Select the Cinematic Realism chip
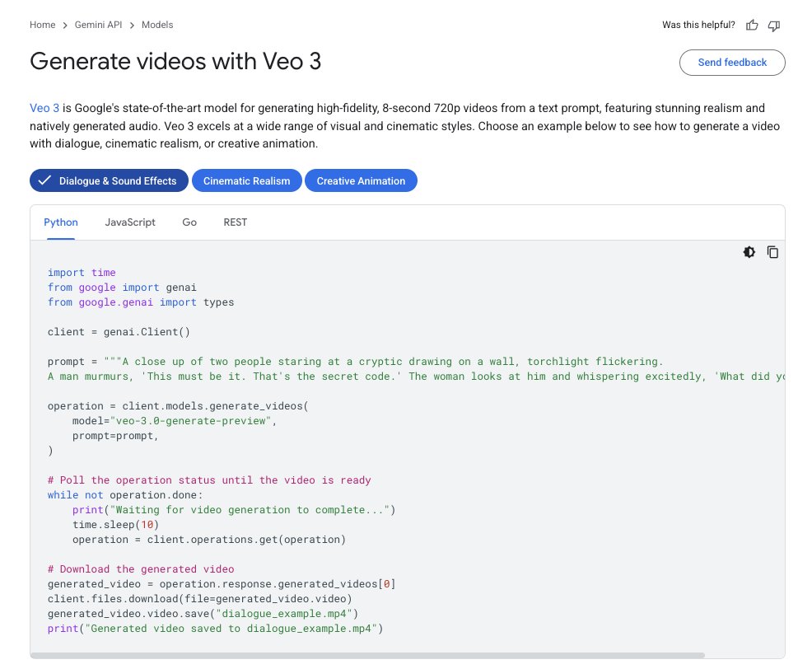 [x=246, y=181]
